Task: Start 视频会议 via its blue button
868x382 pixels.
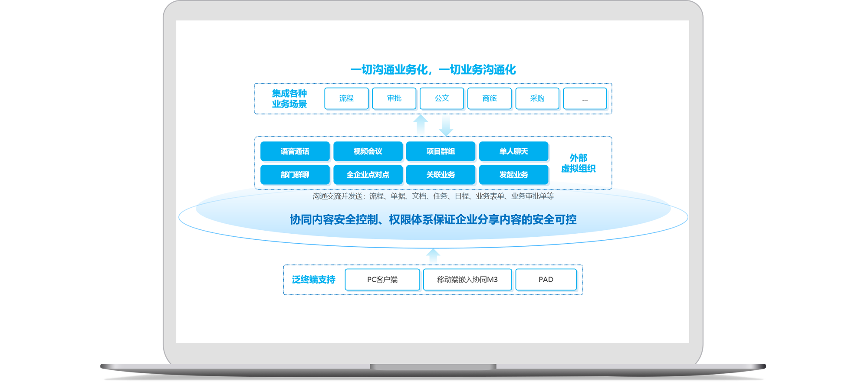Action: [368, 151]
